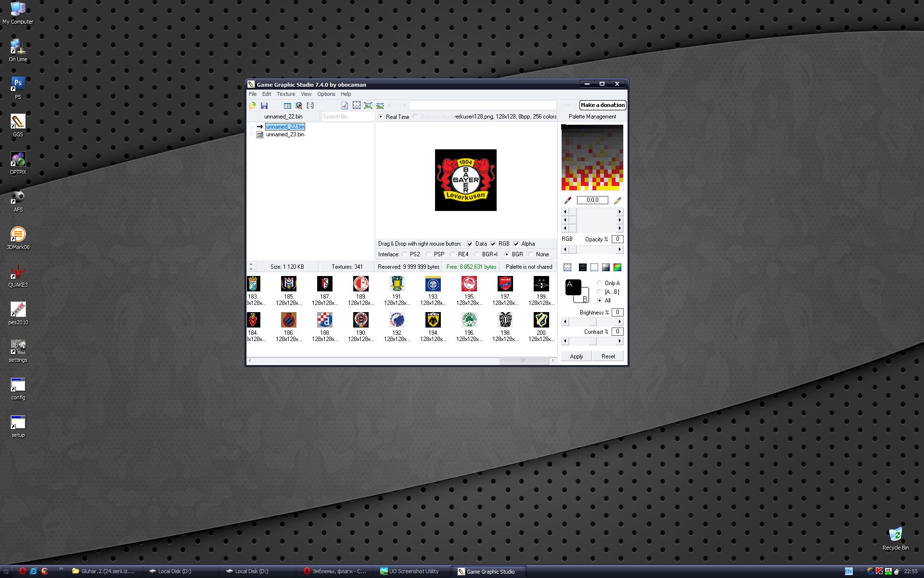The image size is (924, 578).
Task: Toggle the RGB drag and drop checkbox
Action: tap(493, 244)
